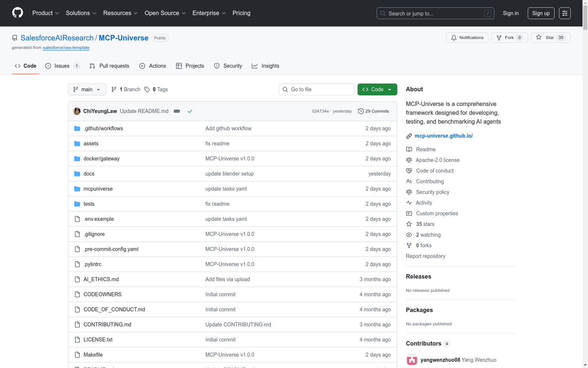Viewport: 588px width, 368px height.
Task: Open the Custom properties link
Action: pyautogui.click(x=437, y=213)
